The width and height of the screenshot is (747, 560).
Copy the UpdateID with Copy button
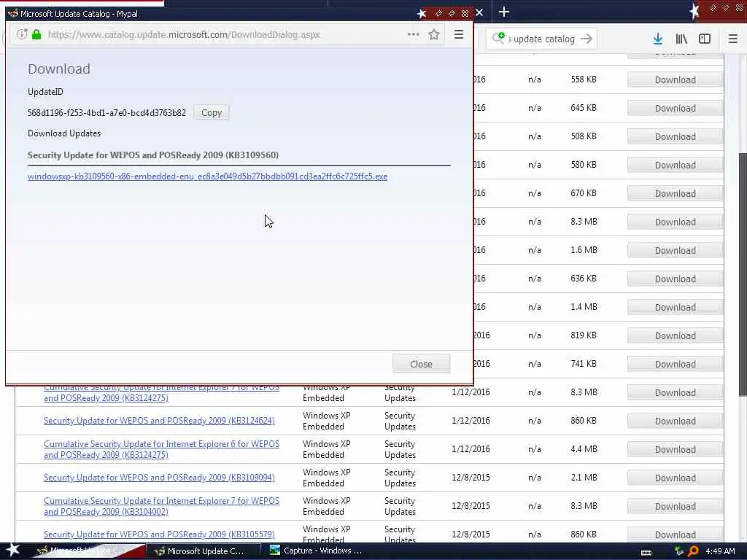point(212,113)
